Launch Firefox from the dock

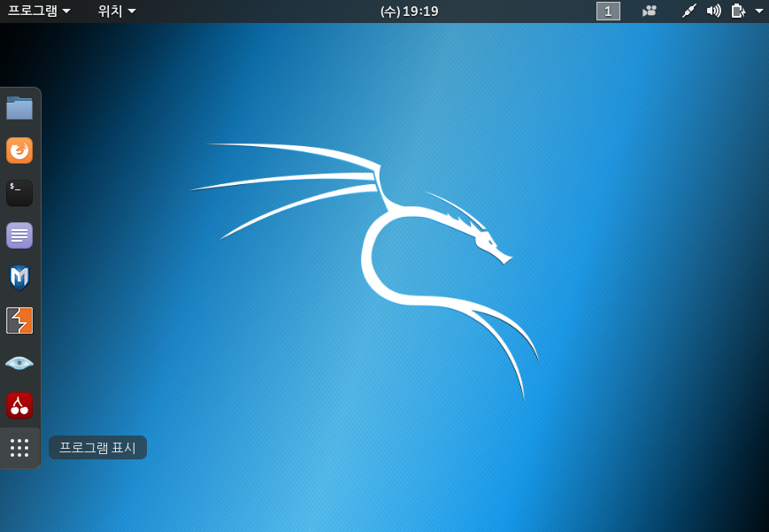click(x=19, y=150)
